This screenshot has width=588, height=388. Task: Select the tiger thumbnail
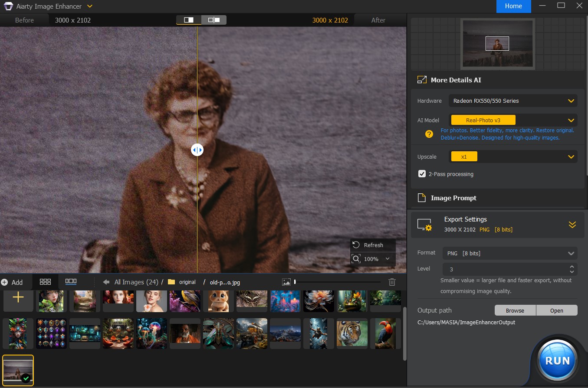(352, 333)
